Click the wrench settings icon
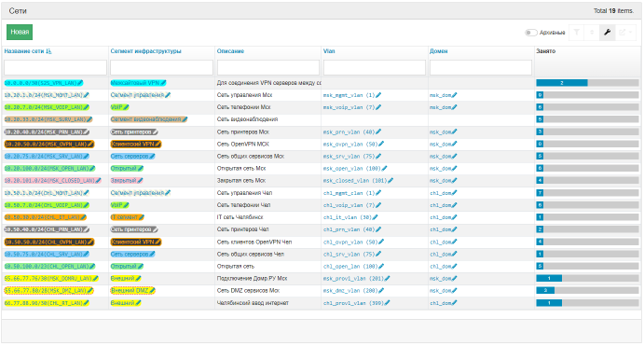 pyautogui.click(x=607, y=32)
